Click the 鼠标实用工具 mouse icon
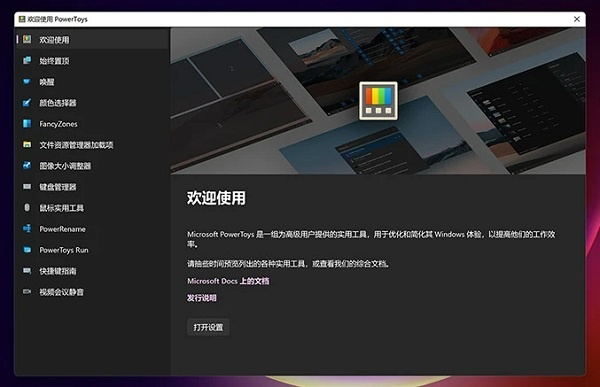The width and height of the screenshot is (600, 387). pos(27,207)
